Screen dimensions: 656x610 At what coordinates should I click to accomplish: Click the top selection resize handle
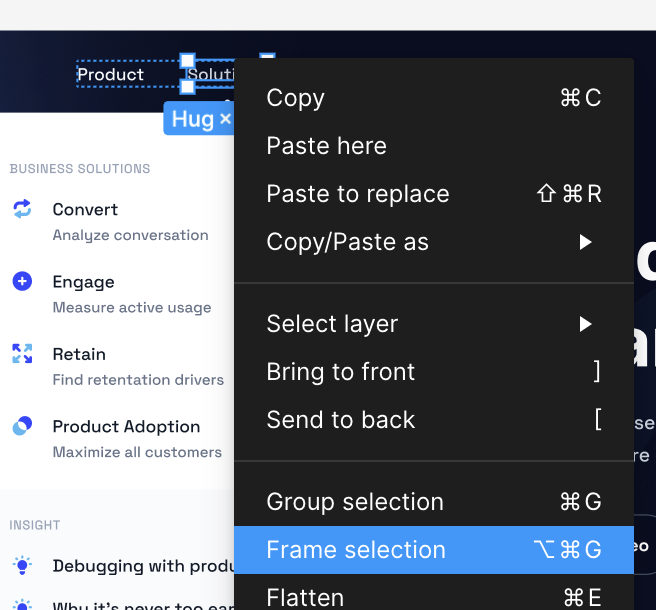point(187,61)
